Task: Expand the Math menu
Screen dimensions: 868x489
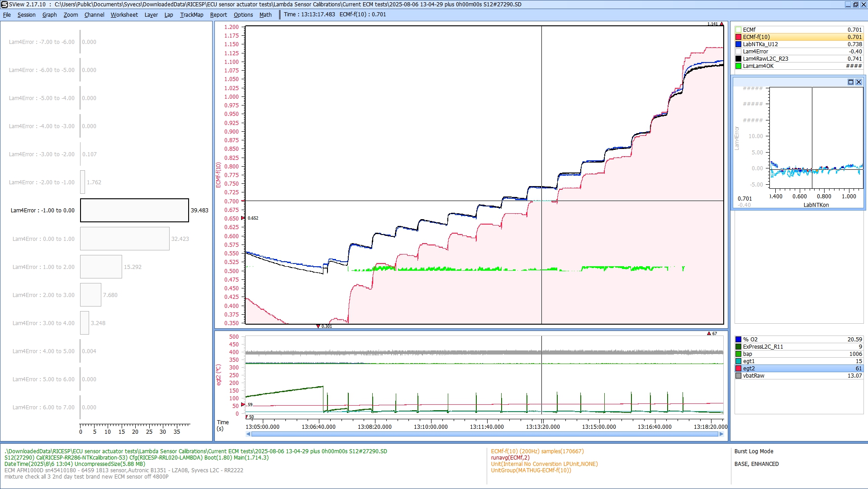Action: point(265,14)
